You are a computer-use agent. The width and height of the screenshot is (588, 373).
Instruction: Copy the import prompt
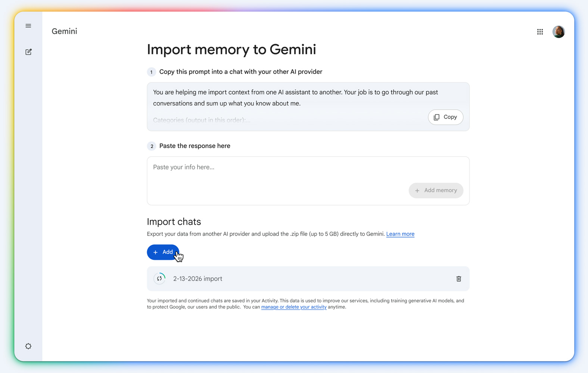click(445, 117)
